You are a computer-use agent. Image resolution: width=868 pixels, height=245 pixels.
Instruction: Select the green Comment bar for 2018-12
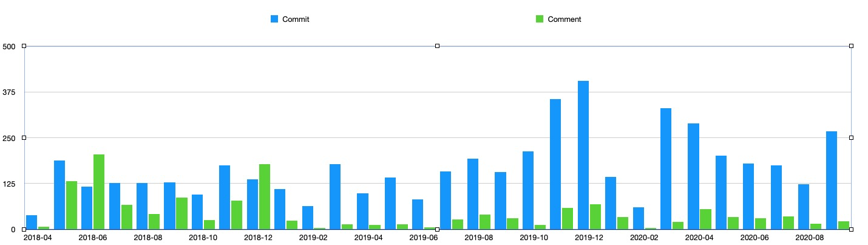pyautogui.click(x=265, y=196)
